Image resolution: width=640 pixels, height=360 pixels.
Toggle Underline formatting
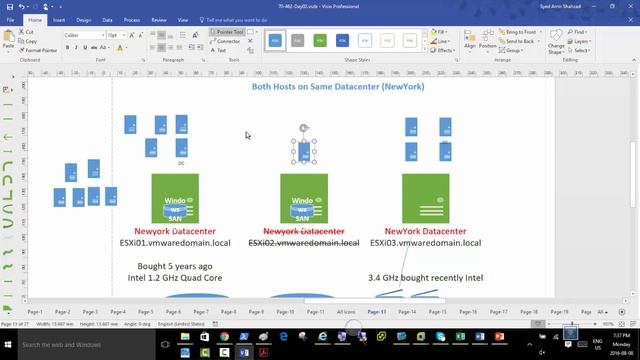[85, 48]
